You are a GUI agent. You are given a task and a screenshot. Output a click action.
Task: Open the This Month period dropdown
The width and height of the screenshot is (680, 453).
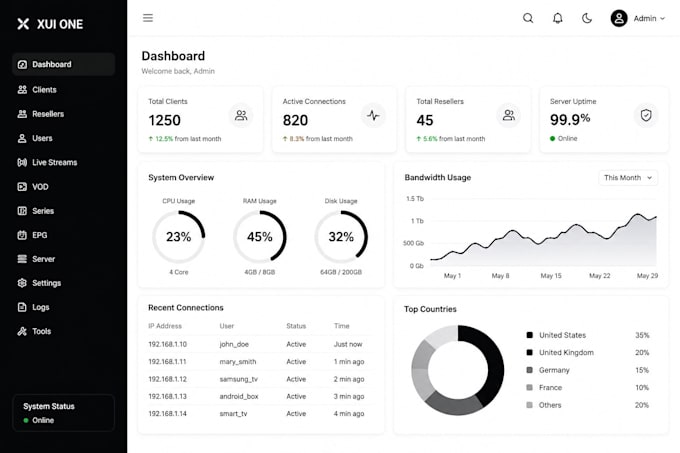(x=628, y=178)
